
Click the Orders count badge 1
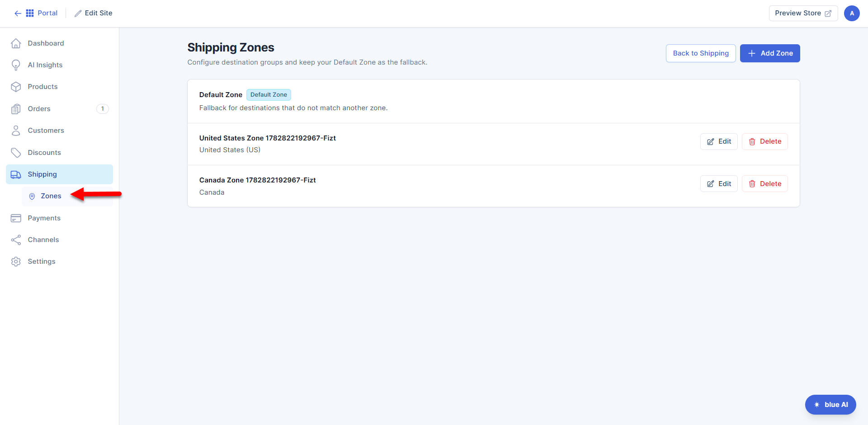pyautogui.click(x=103, y=109)
